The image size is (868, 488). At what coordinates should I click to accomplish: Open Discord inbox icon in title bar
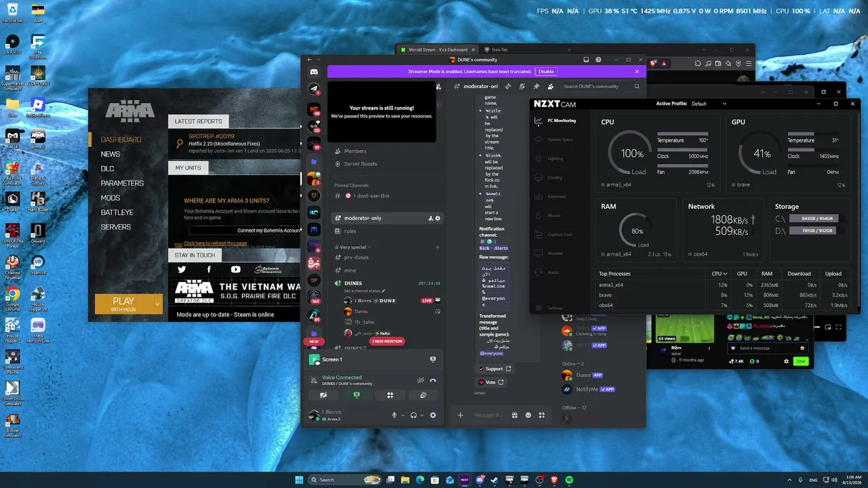pos(587,60)
